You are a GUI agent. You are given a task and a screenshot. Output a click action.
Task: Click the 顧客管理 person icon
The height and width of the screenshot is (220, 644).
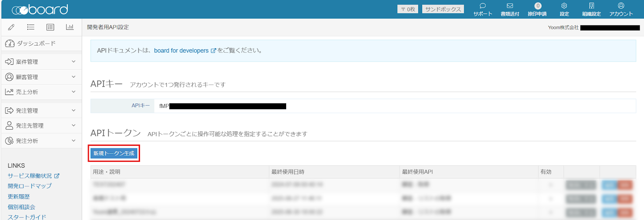coord(9,77)
